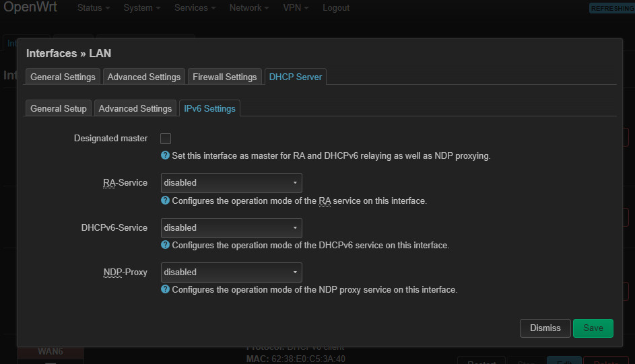
Task: Select the DHCP Server tab
Action: pos(296,77)
